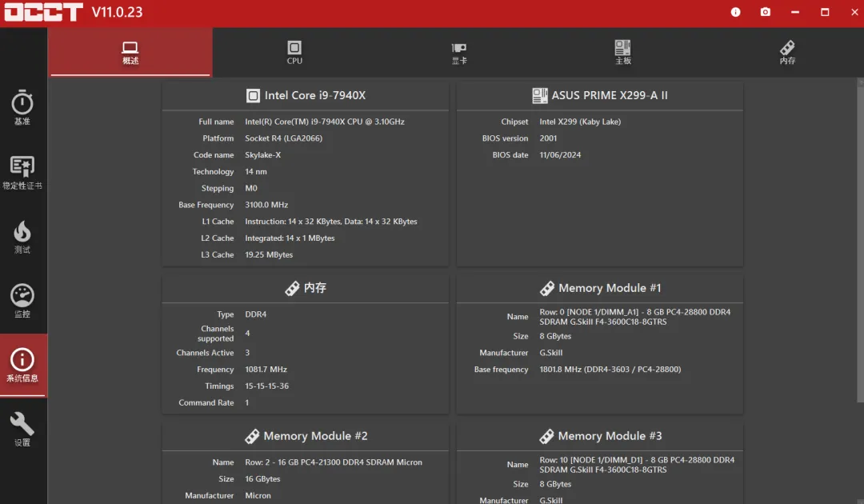This screenshot has height=504, width=864.
Task: Take a screenshot with the camera icon
Action: 766,12
